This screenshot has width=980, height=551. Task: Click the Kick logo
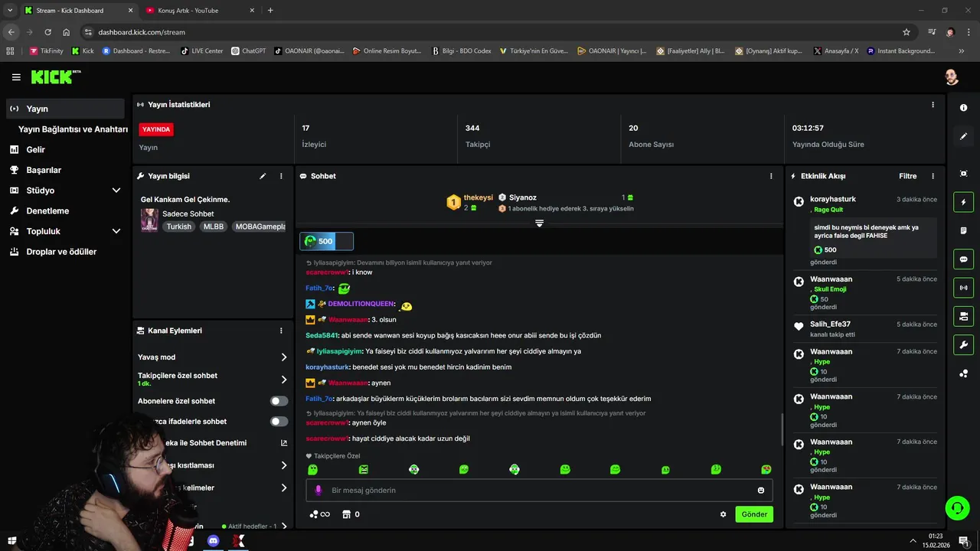click(55, 77)
